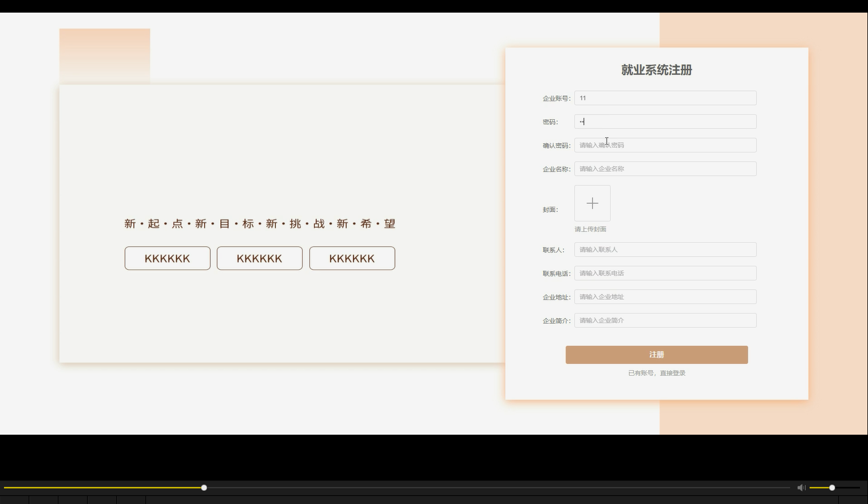Click the middle KKKKKK button

259,258
